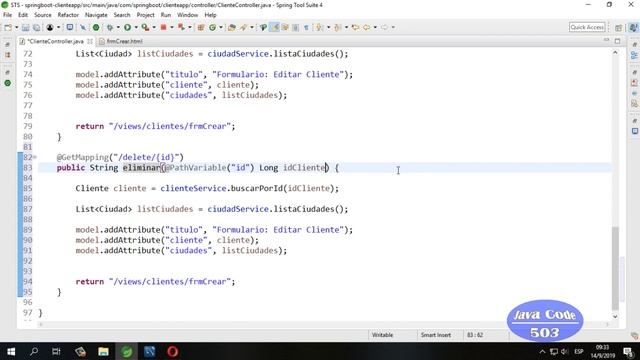Viewport: 640px width, 360px height.
Task: Click the Back navigation arrow icon
Action: [367, 27]
